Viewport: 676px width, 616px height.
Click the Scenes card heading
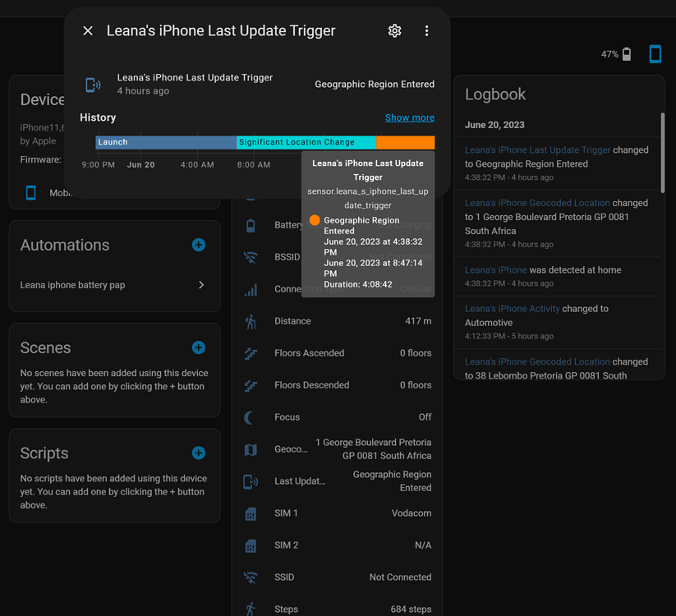(45, 348)
